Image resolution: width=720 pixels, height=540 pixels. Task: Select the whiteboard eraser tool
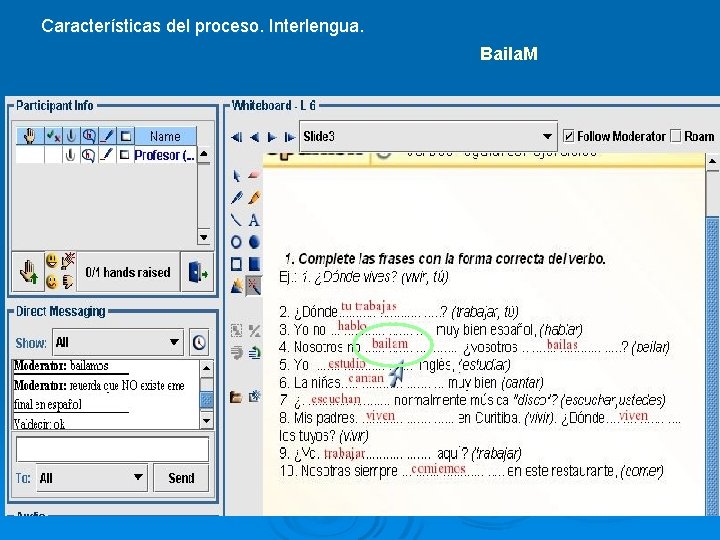tap(254, 176)
